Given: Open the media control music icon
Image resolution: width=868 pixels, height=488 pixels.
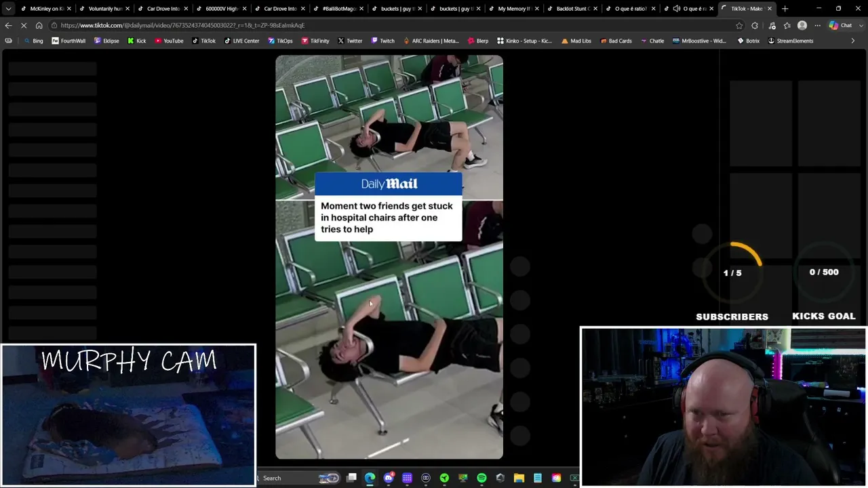Looking at the screenshot, I should pos(772,25).
